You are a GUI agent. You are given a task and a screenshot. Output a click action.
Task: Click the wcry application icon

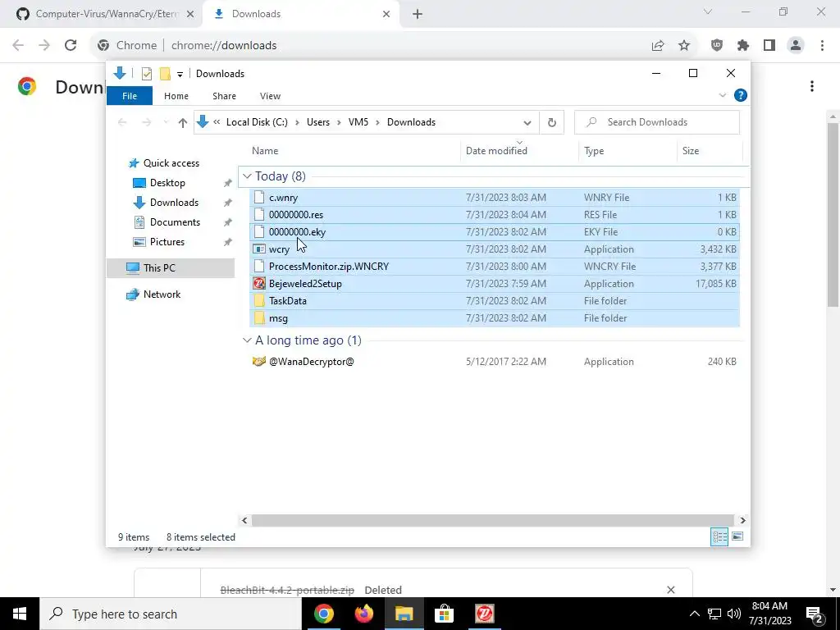pos(259,249)
